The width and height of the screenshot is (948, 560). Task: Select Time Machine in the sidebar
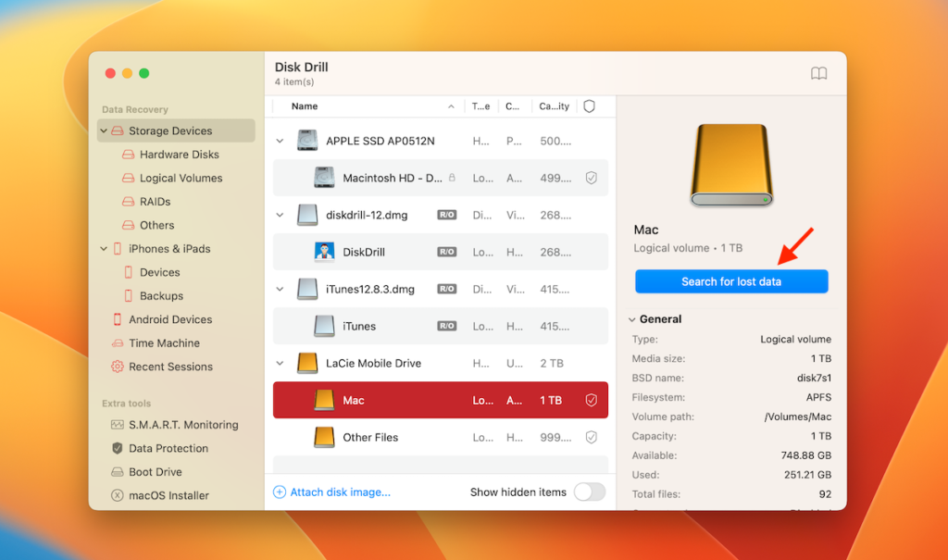(163, 342)
